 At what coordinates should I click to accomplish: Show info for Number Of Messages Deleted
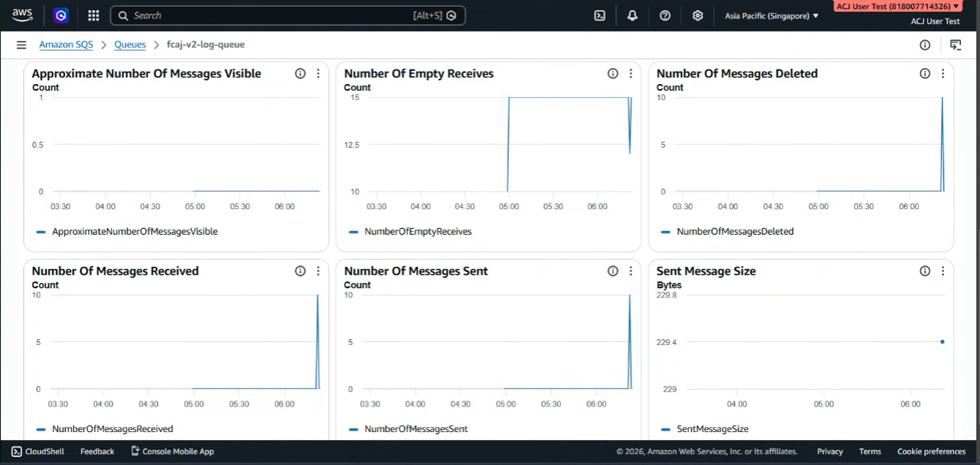925,73
